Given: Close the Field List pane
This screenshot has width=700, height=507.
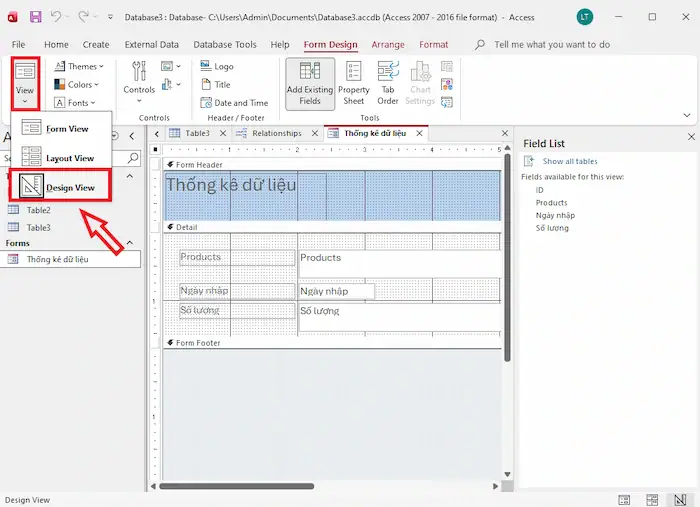Looking at the screenshot, I should pos(690,137).
